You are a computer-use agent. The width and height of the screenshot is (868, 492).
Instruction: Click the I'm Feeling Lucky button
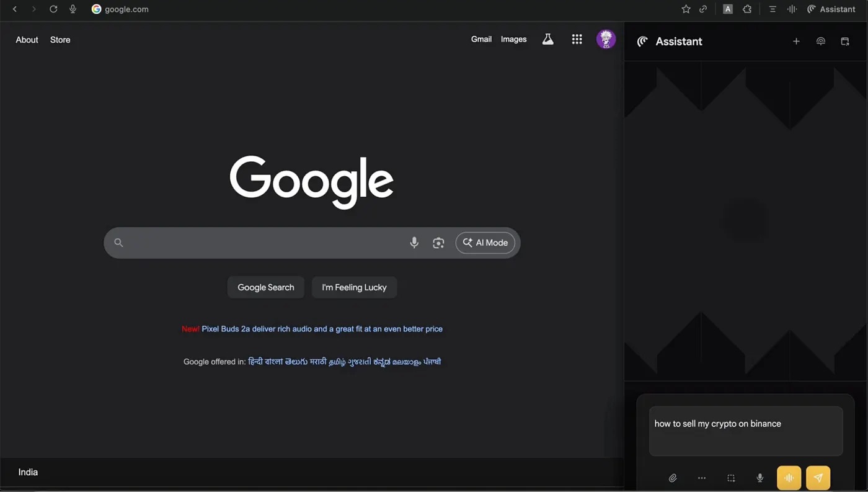pyautogui.click(x=354, y=287)
